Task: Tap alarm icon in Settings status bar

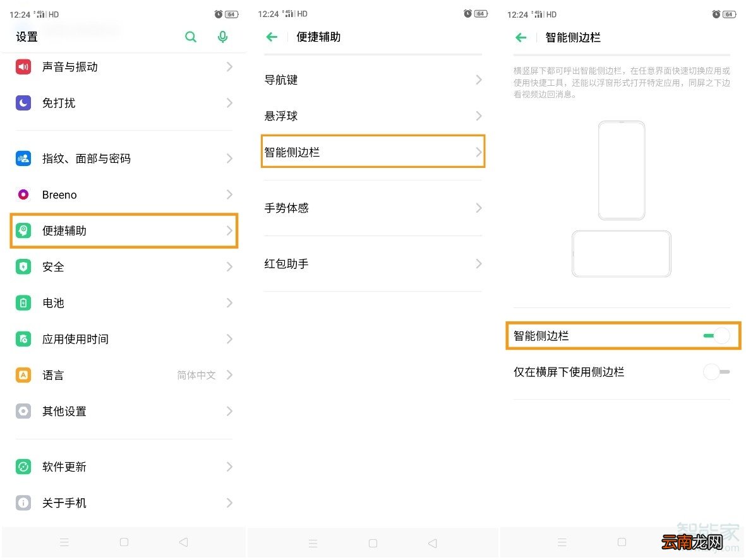Action: 219,15
